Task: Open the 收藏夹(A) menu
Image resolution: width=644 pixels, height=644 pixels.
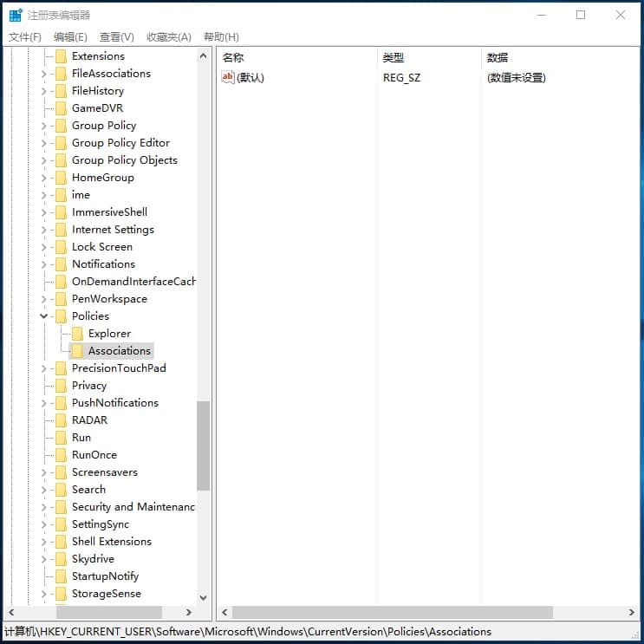Action: click(168, 37)
